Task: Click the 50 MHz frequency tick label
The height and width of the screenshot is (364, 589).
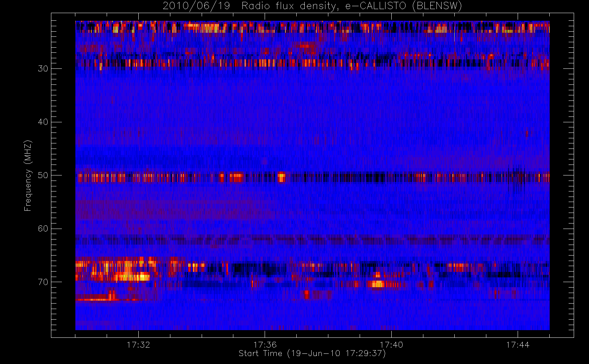Action: pyautogui.click(x=43, y=175)
